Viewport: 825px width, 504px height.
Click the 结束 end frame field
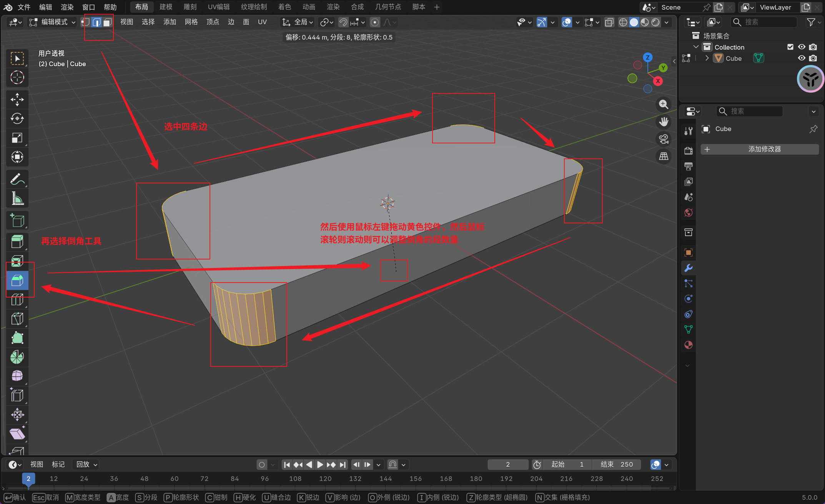click(x=617, y=464)
